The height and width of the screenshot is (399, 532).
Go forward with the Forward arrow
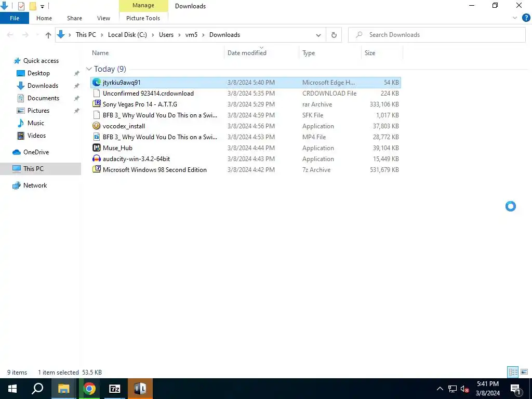(x=25, y=35)
